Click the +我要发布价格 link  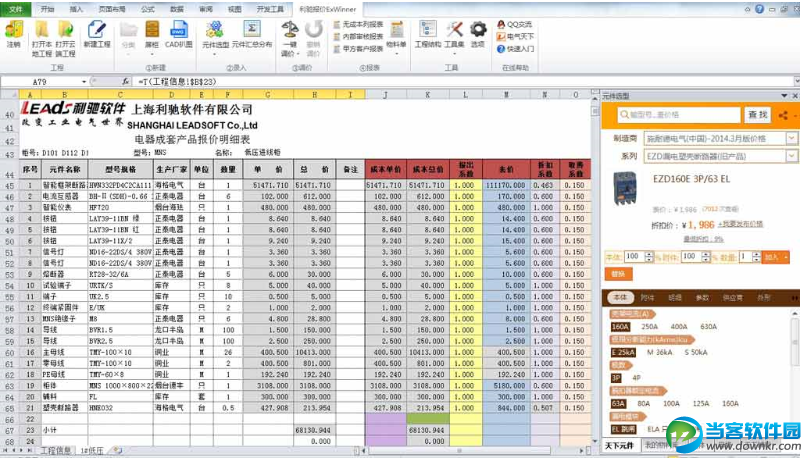[x=740, y=224]
